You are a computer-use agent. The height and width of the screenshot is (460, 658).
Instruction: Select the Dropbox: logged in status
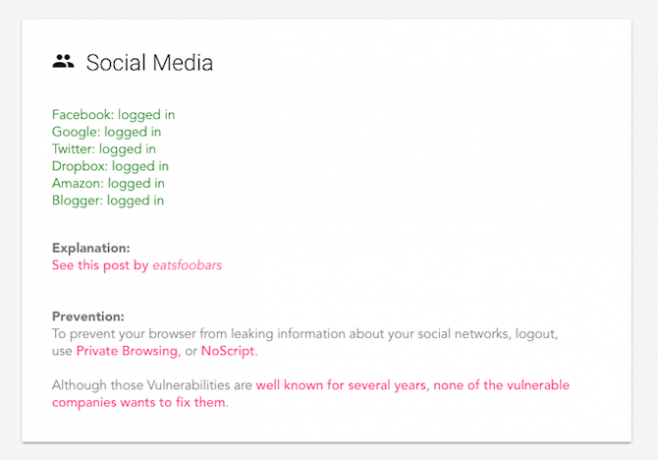(x=110, y=167)
